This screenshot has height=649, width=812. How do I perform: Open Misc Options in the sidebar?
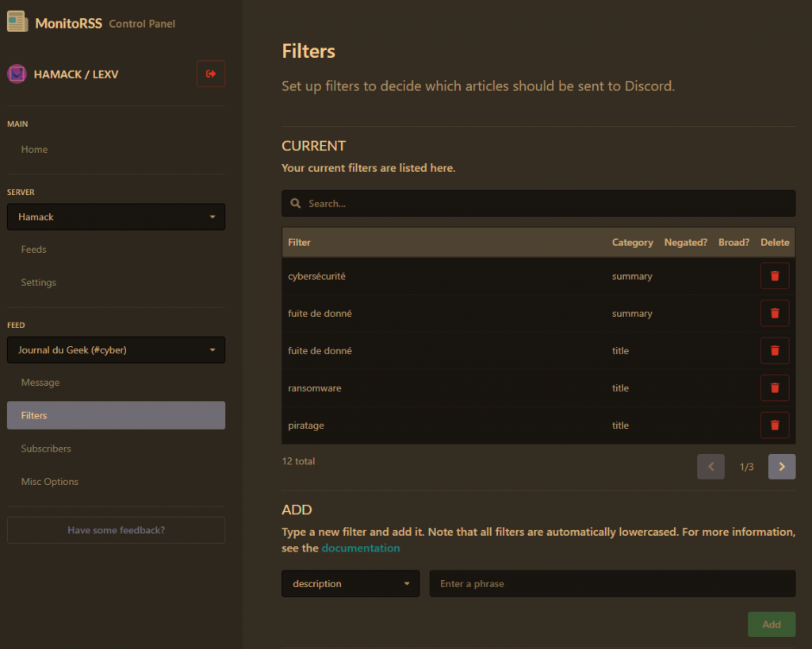point(50,482)
